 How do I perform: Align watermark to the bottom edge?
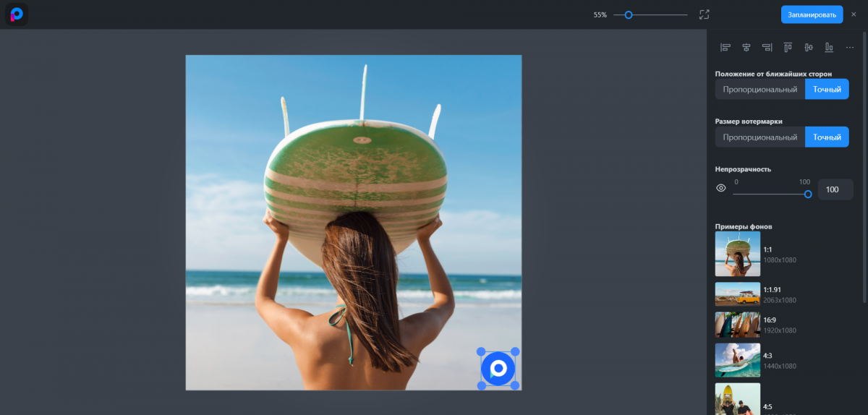(829, 48)
